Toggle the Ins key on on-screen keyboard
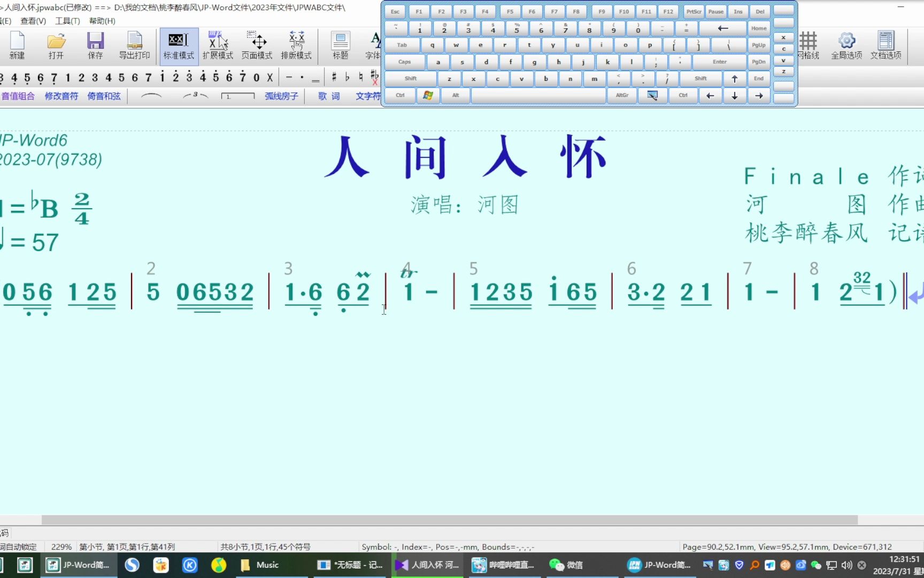Screen dimensions: 924x578 [738, 11]
